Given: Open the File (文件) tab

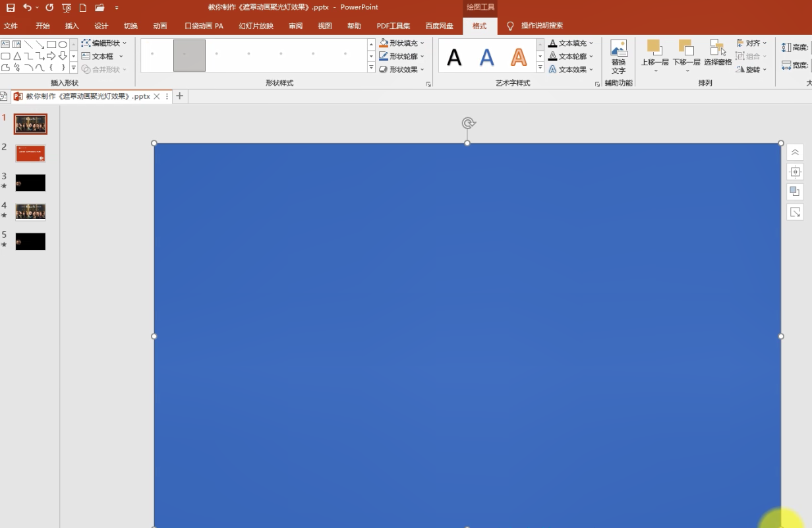Looking at the screenshot, I should [11, 26].
